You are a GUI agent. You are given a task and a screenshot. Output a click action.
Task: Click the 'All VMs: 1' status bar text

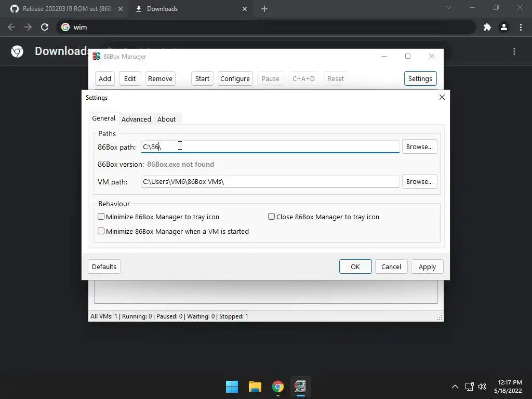pos(104,316)
